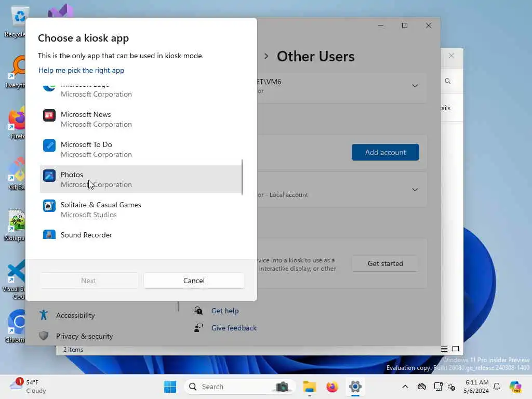Choose Solitaire & Casual Games from list
The image size is (532, 399).
141,209
